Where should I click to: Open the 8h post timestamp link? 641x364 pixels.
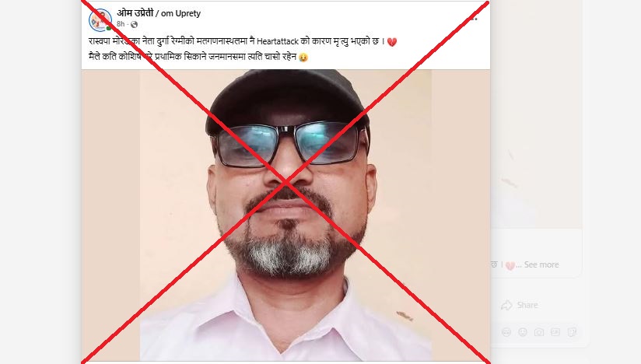pos(120,24)
